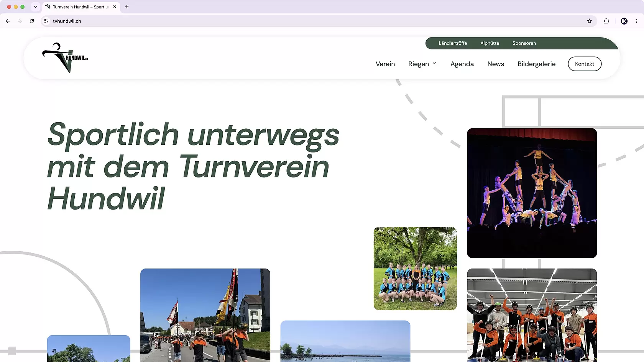Open the Bildergalerie page
644x362 pixels.
(x=536, y=64)
